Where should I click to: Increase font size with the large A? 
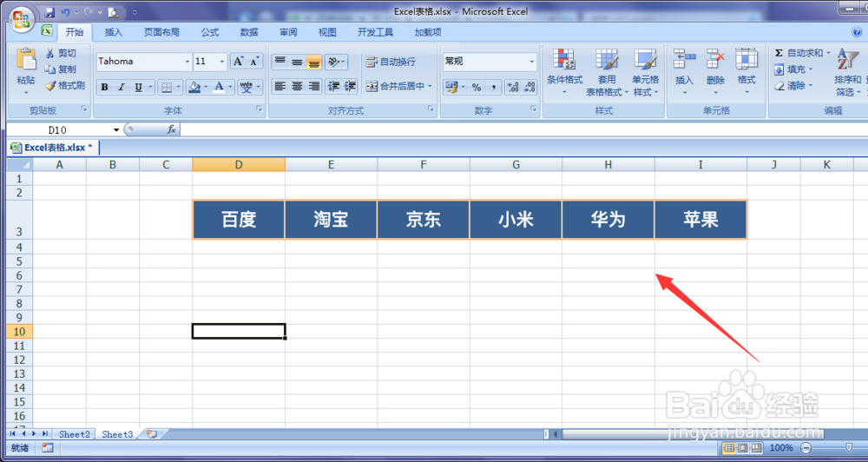(238, 62)
